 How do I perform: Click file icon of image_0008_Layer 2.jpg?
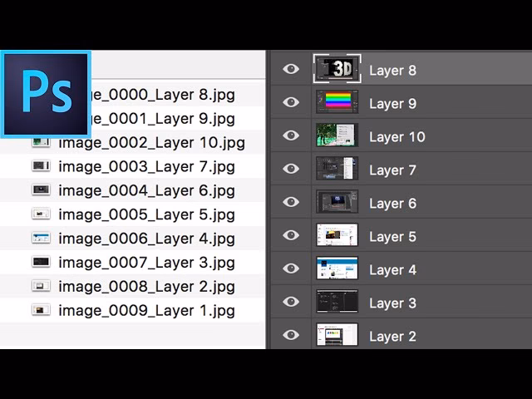[41, 286]
